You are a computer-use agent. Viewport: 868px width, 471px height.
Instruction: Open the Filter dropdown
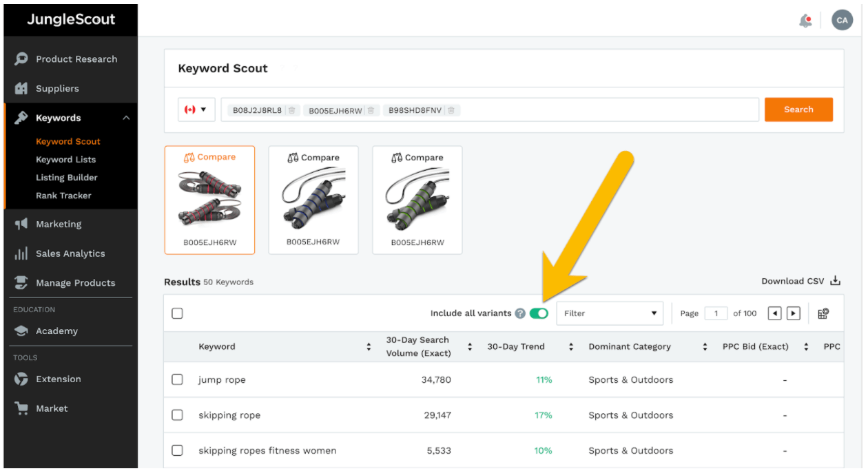click(x=610, y=313)
